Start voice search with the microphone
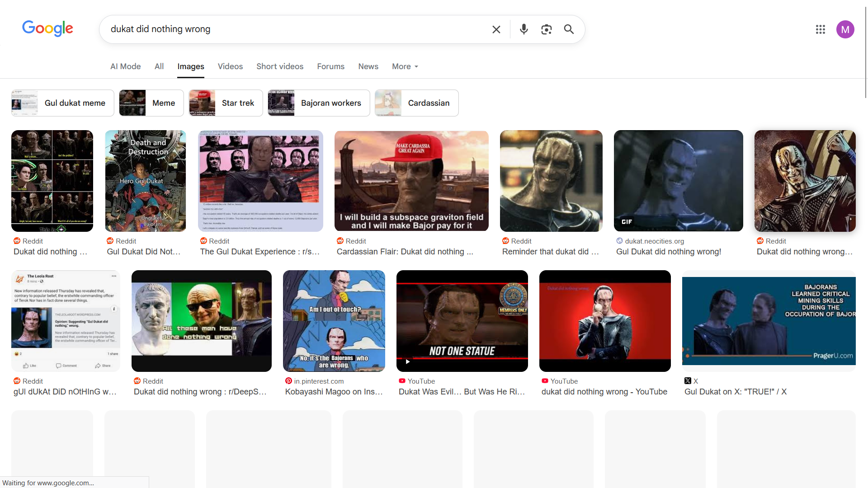 pos(524,29)
